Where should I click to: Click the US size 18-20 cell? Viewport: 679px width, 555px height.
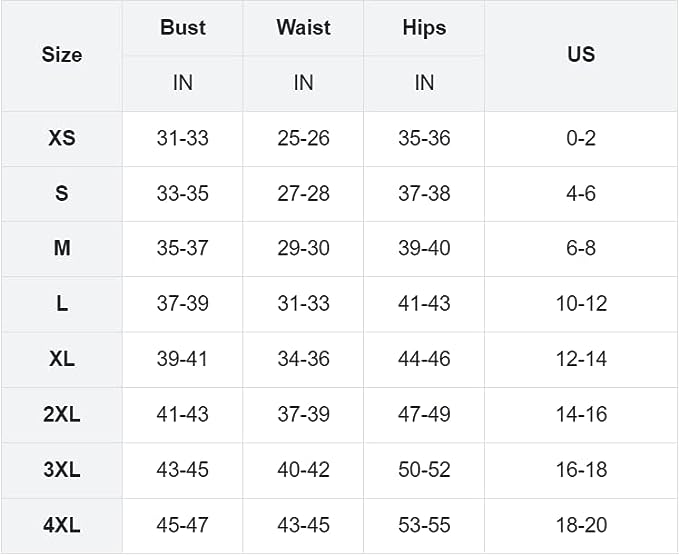(581, 524)
